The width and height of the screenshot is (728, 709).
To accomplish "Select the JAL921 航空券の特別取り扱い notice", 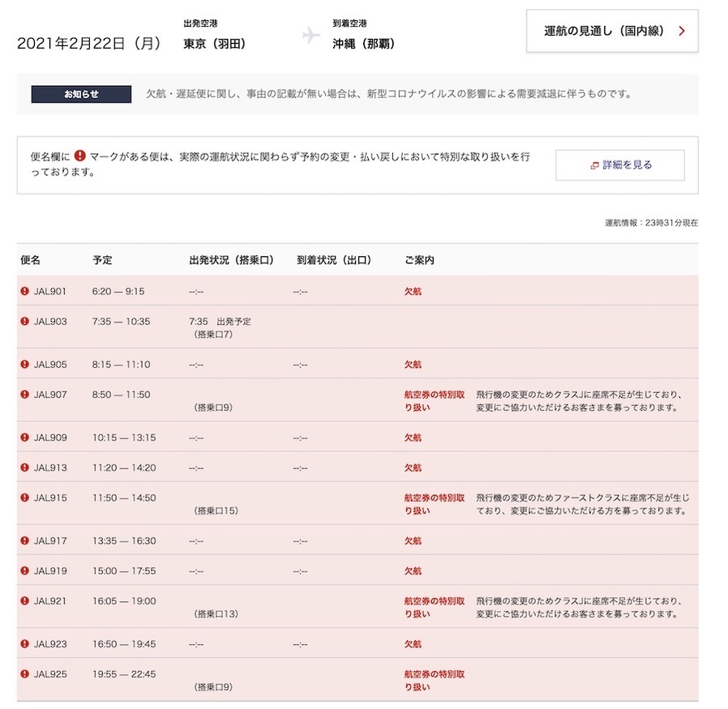I will tap(434, 608).
